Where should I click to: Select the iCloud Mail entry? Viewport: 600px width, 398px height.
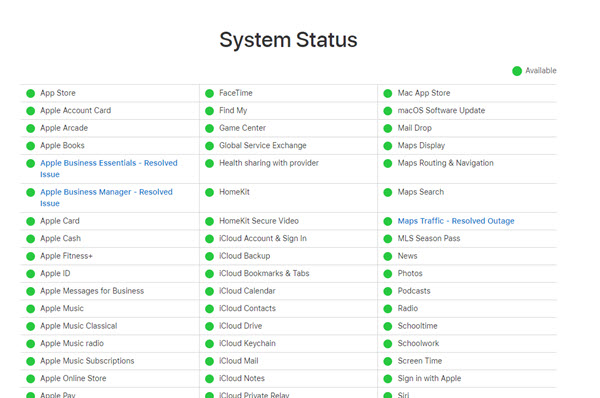click(238, 361)
